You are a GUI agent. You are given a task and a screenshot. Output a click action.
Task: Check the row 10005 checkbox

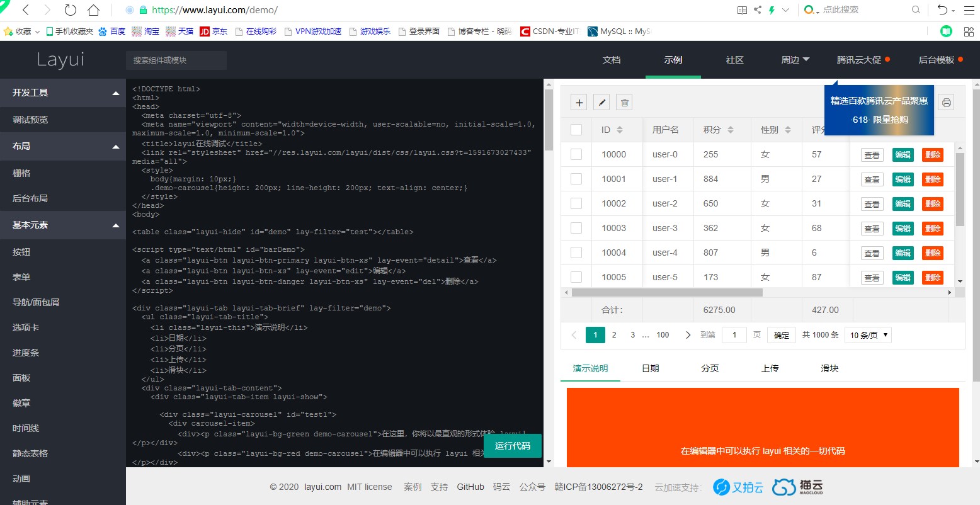click(x=576, y=277)
